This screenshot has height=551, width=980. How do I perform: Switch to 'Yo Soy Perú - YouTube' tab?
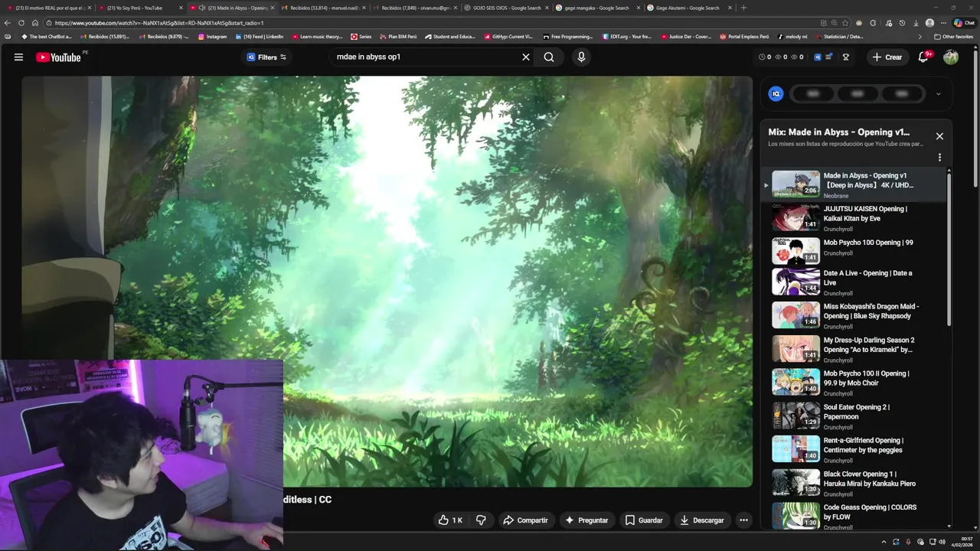tap(139, 8)
